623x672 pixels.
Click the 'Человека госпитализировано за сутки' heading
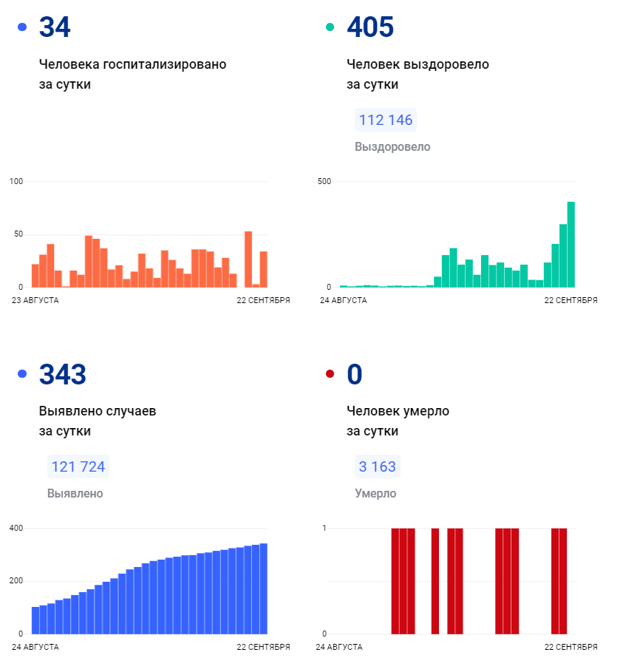132,74
